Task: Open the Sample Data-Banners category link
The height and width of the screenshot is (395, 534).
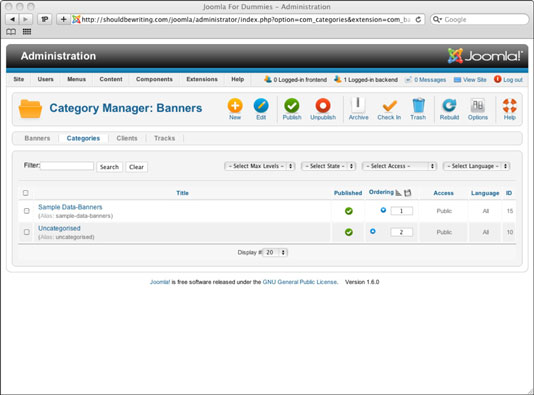Action: (x=70, y=207)
